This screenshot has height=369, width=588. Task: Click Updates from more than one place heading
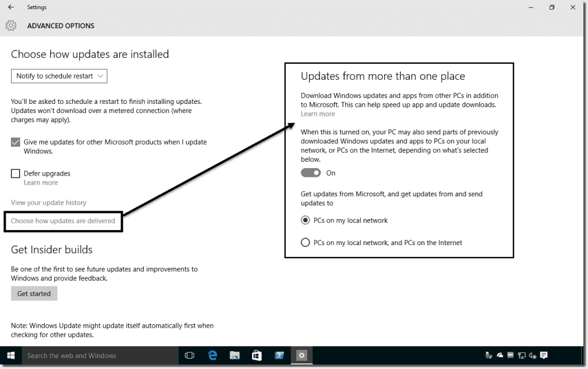click(x=383, y=76)
